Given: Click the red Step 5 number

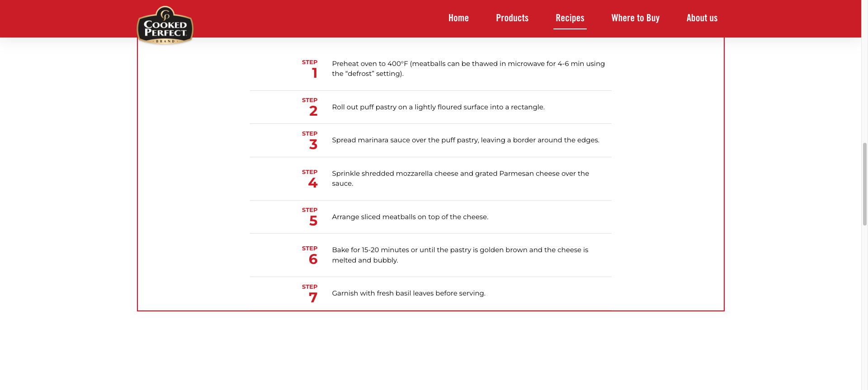Looking at the screenshot, I should [313, 221].
